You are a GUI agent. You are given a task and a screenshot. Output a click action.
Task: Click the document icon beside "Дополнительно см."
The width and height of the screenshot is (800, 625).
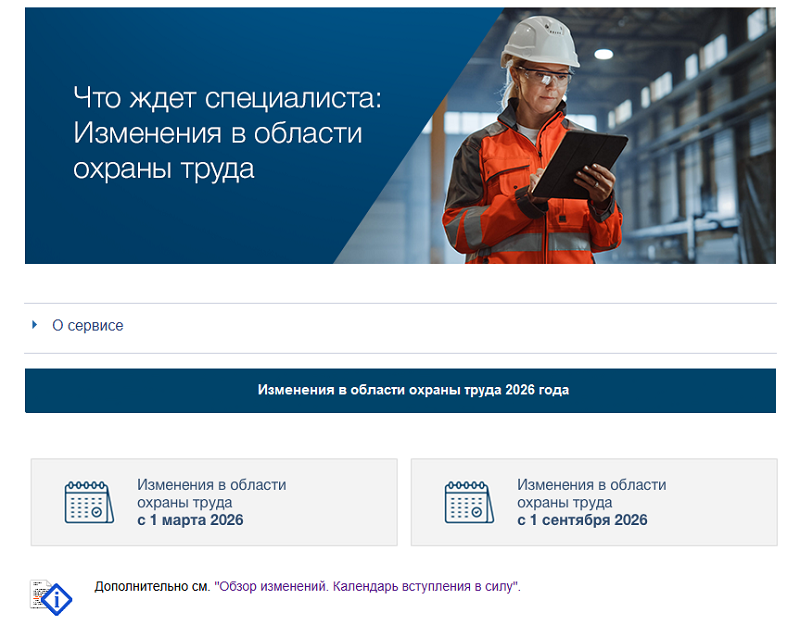coord(39,592)
